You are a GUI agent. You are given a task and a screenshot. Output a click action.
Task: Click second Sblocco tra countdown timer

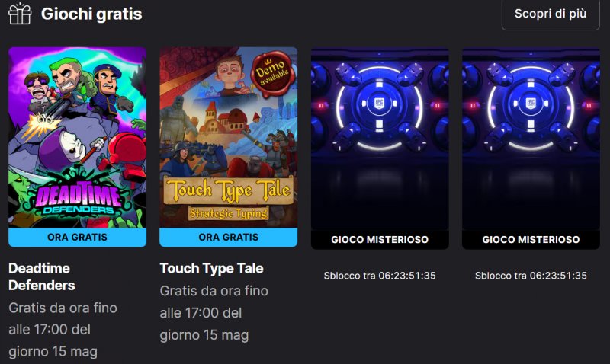(x=531, y=276)
